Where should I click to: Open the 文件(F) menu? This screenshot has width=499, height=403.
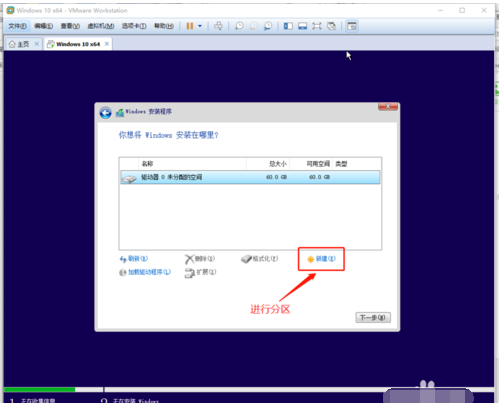17,26
